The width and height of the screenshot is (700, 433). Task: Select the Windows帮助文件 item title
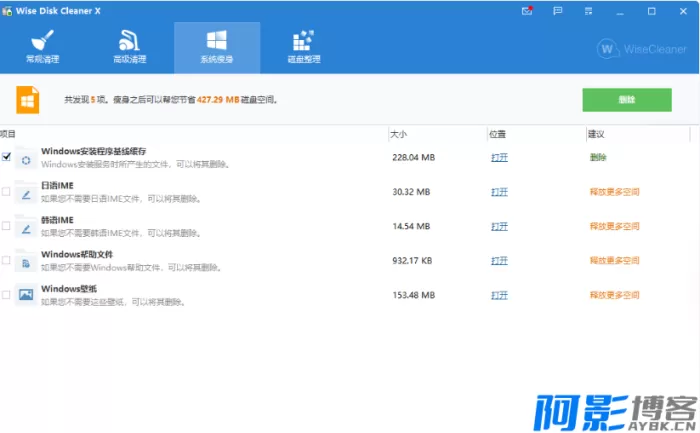click(77, 254)
